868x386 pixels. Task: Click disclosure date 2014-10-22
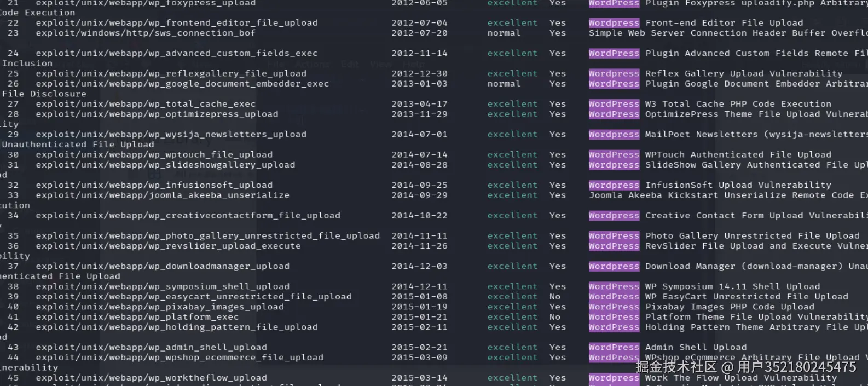tap(419, 215)
